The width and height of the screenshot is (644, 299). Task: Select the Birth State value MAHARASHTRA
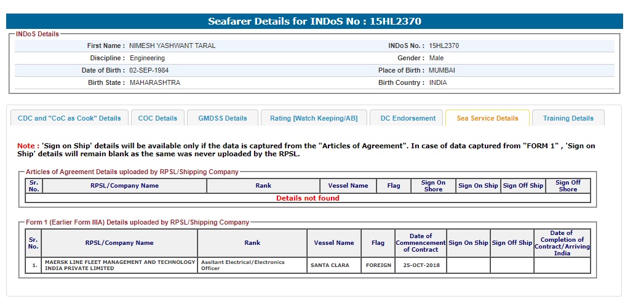pos(155,82)
